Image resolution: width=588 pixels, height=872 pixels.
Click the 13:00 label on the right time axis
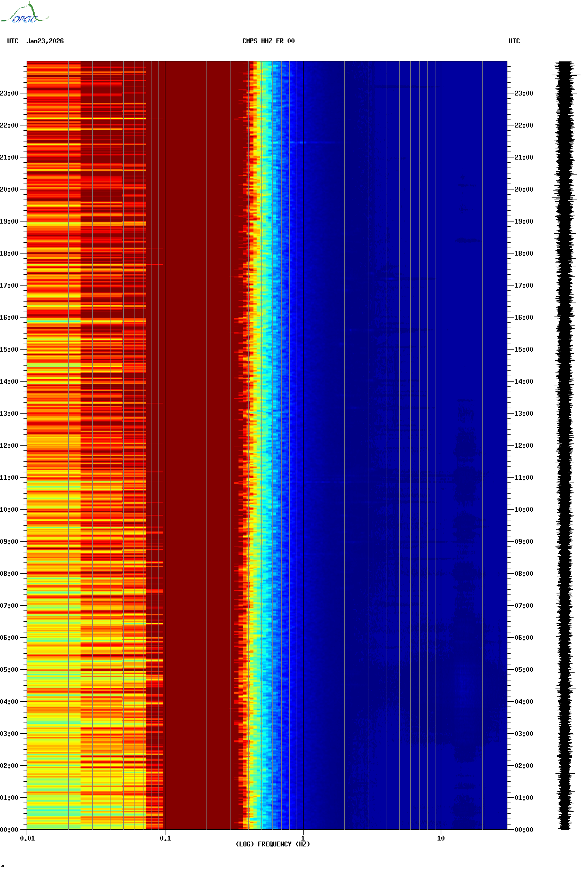[524, 414]
